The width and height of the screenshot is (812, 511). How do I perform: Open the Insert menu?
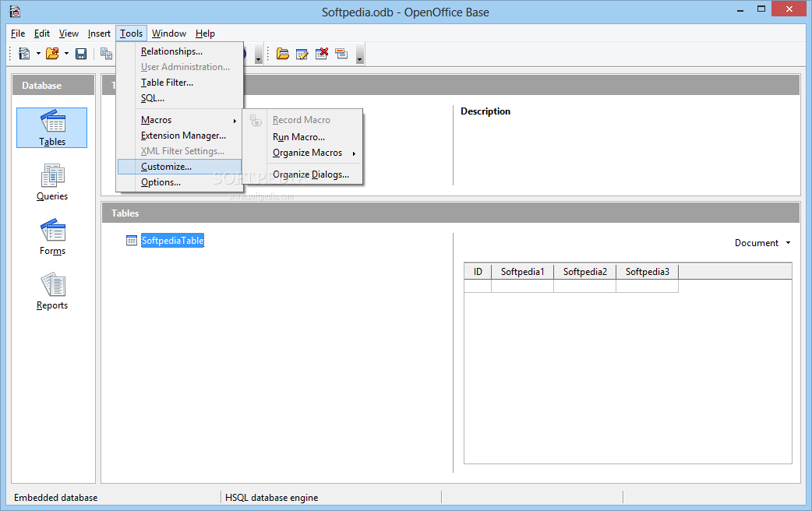click(x=99, y=33)
